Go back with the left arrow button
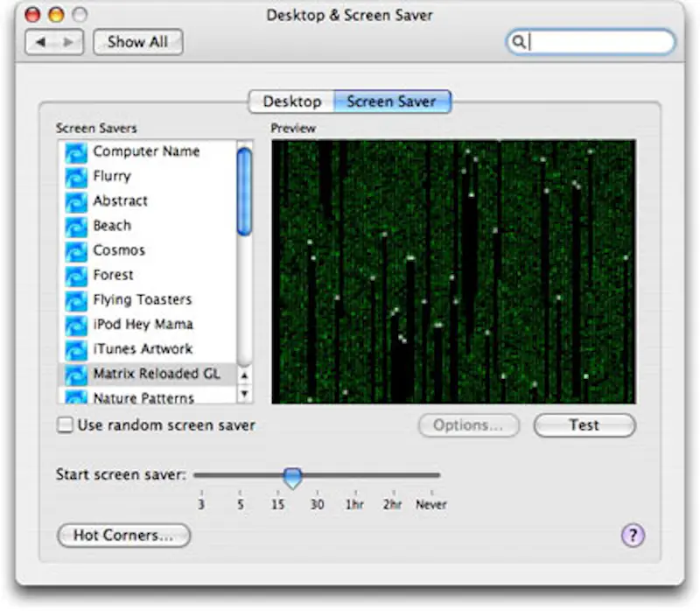 click(x=40, y=42)
